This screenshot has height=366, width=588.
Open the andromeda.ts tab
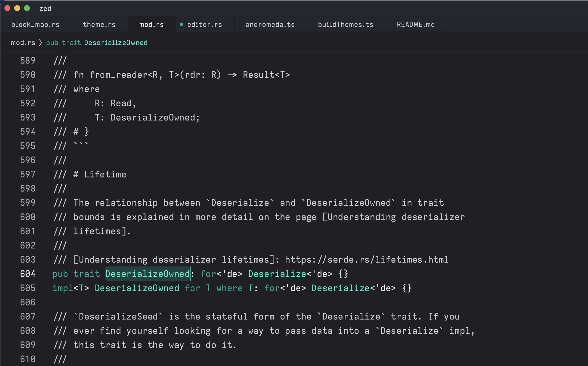pos(269,24)
